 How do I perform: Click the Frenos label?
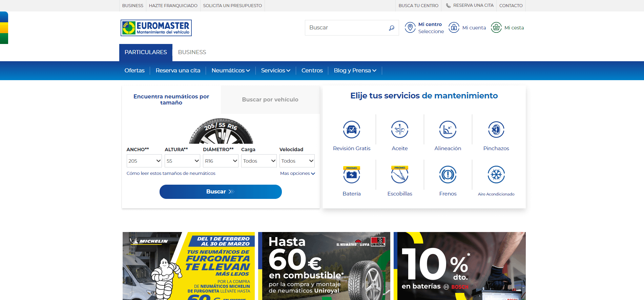click(448, 194)
